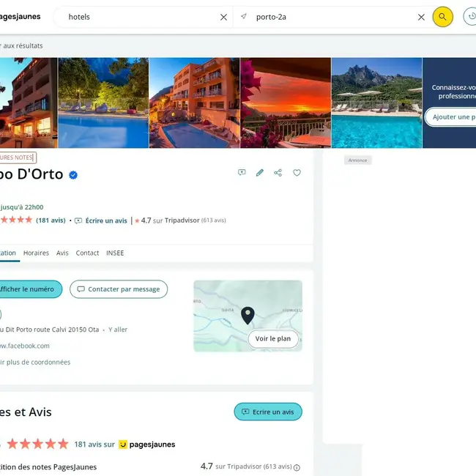Click the yellow search magnifier button

point(442,17)
